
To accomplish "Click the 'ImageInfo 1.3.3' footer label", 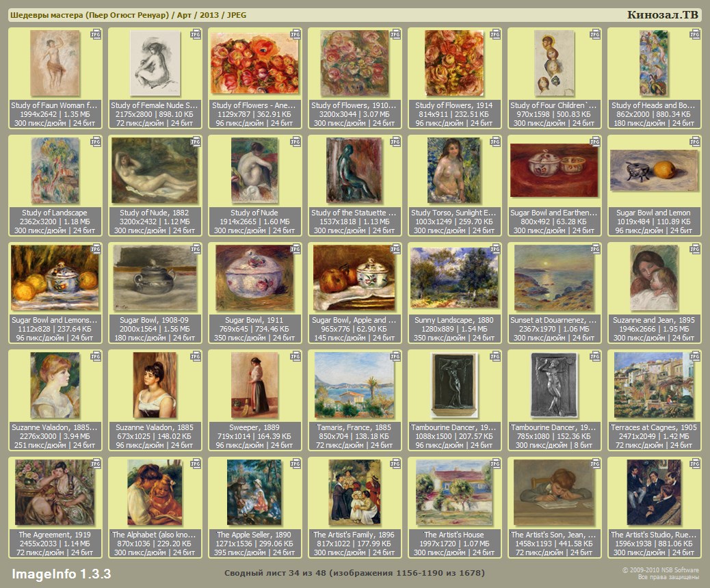I will coord(61,574).
